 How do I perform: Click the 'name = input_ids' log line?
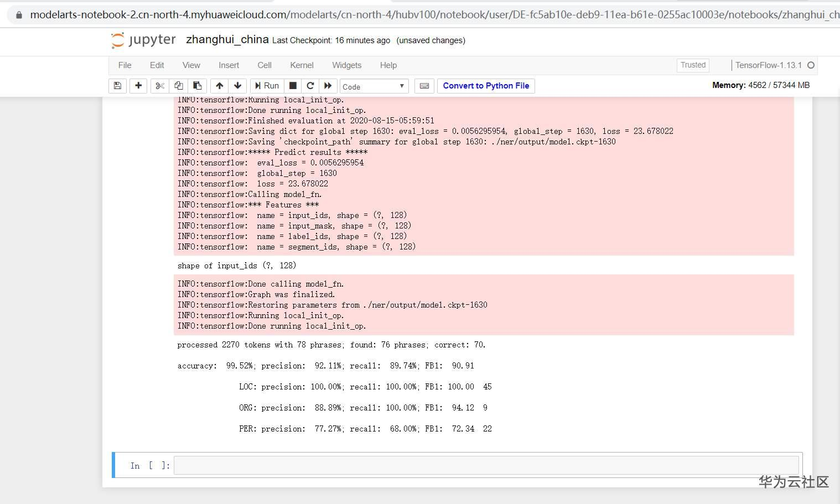[x=292, y=215]
